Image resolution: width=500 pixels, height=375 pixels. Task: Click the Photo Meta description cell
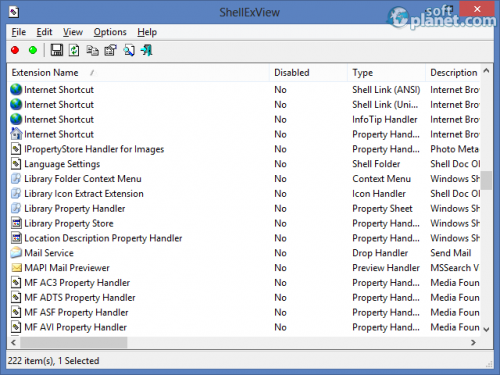[x=455, y=149]
